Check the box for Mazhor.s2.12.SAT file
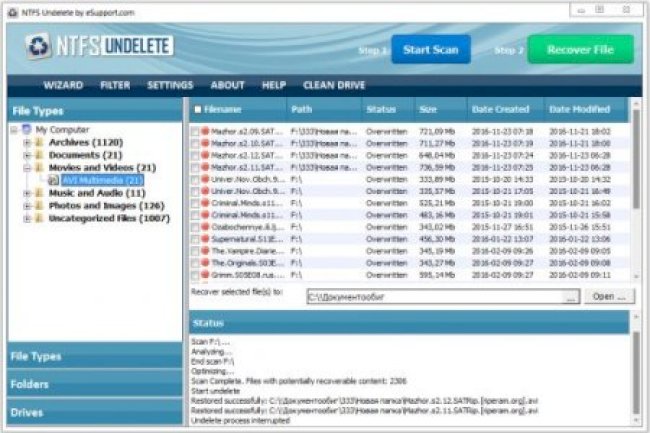 (x=195, y=156)
